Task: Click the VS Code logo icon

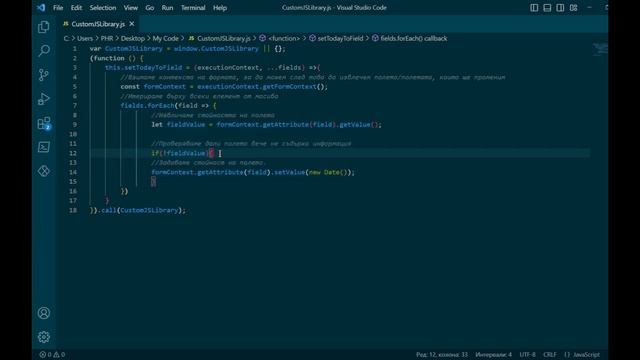Action: [x=41, y=7]
